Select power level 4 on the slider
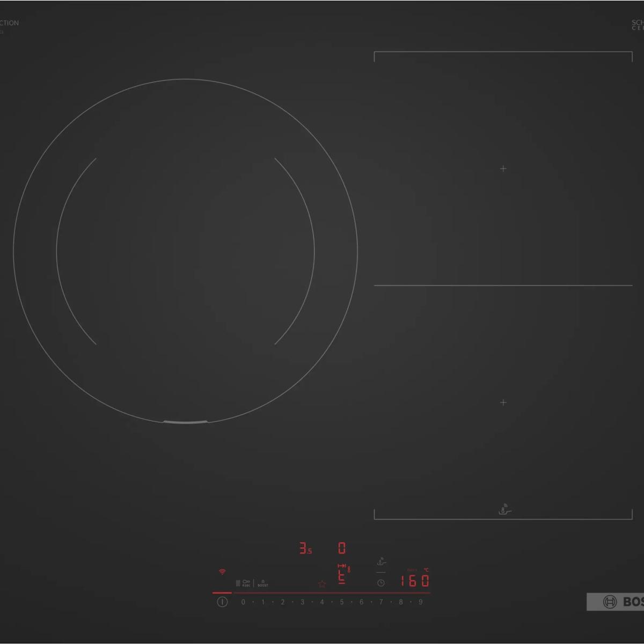644x644 pixels. [x=322, y=602]
